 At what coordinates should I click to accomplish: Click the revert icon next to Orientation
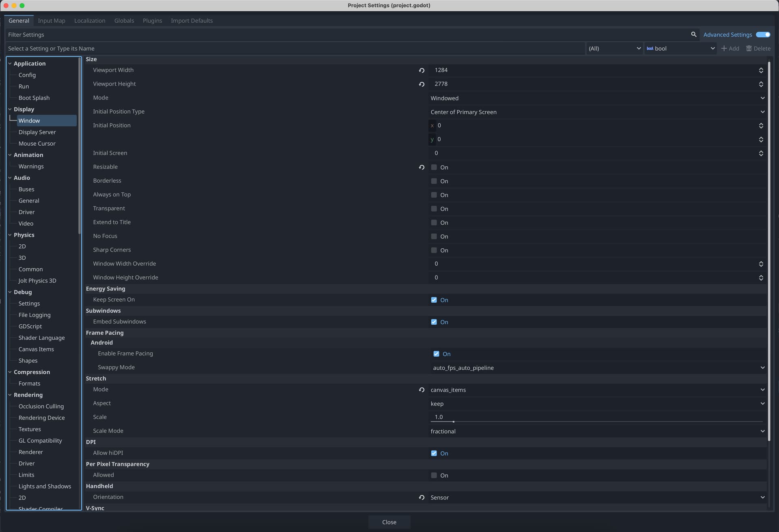point(422,498)
